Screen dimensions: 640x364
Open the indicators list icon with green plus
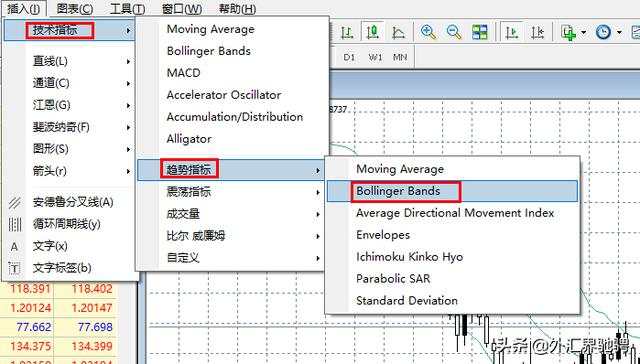pos(569,32)
